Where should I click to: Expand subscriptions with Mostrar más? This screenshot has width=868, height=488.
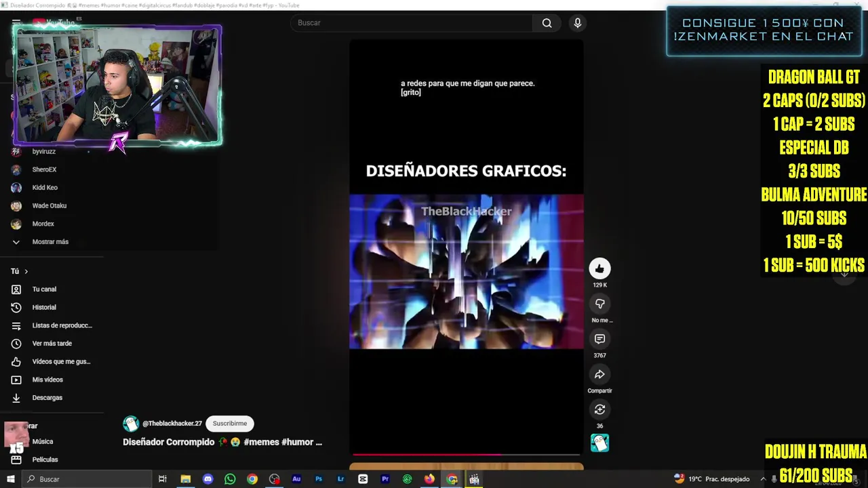(52, 242)
